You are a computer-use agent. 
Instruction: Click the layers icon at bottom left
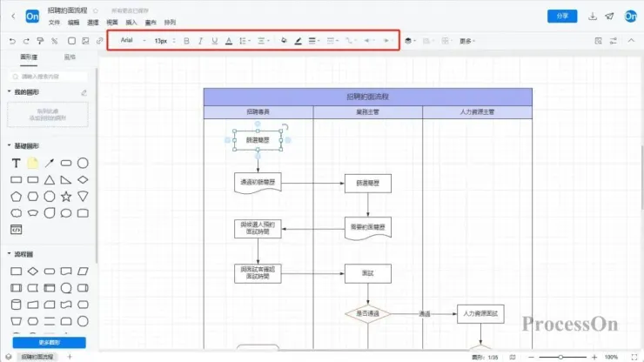click(9, 357)
